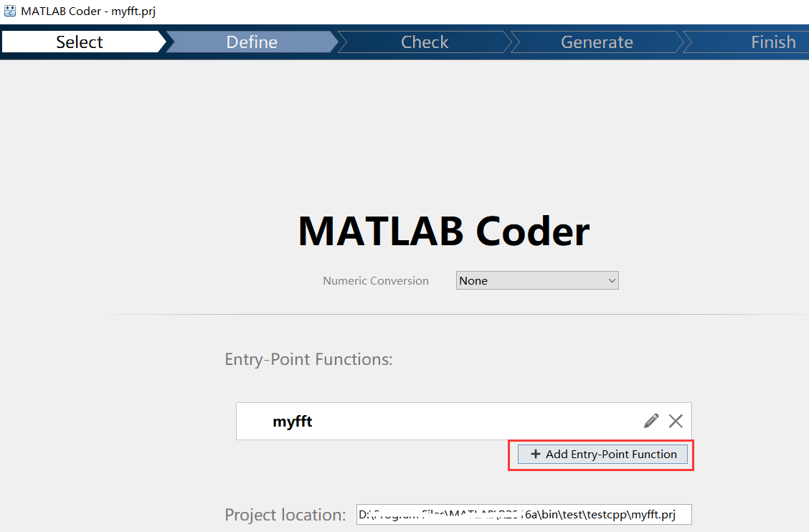This screenshot has width=809, height=532.
Task: Navigate to the Finish step
Action: 773,42
